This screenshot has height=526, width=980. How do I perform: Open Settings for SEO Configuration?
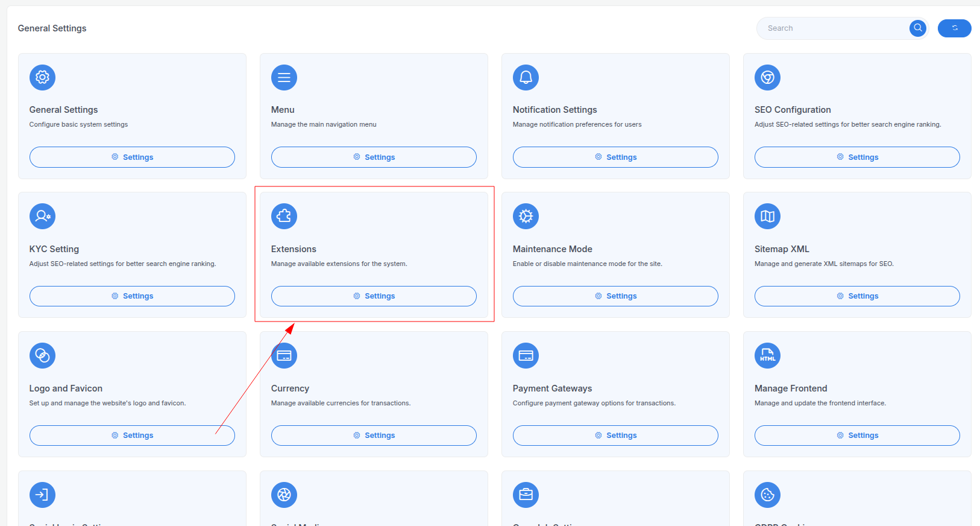tap(857, 157)
